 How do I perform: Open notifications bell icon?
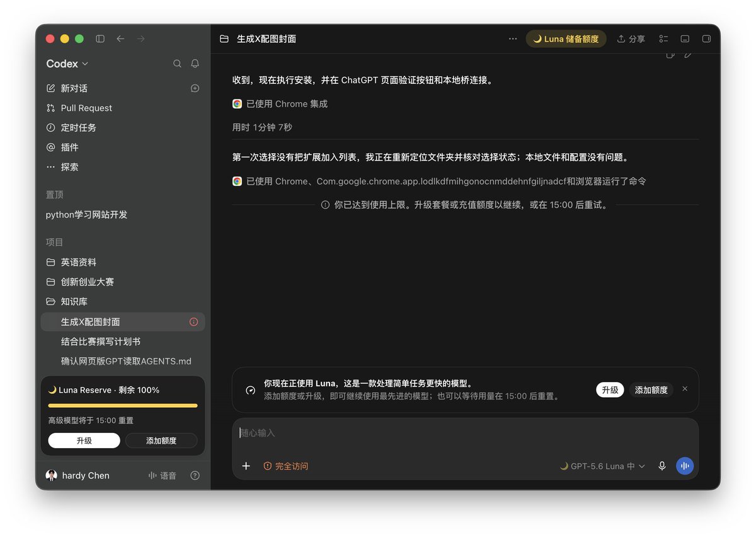click(x=195, y=64)
